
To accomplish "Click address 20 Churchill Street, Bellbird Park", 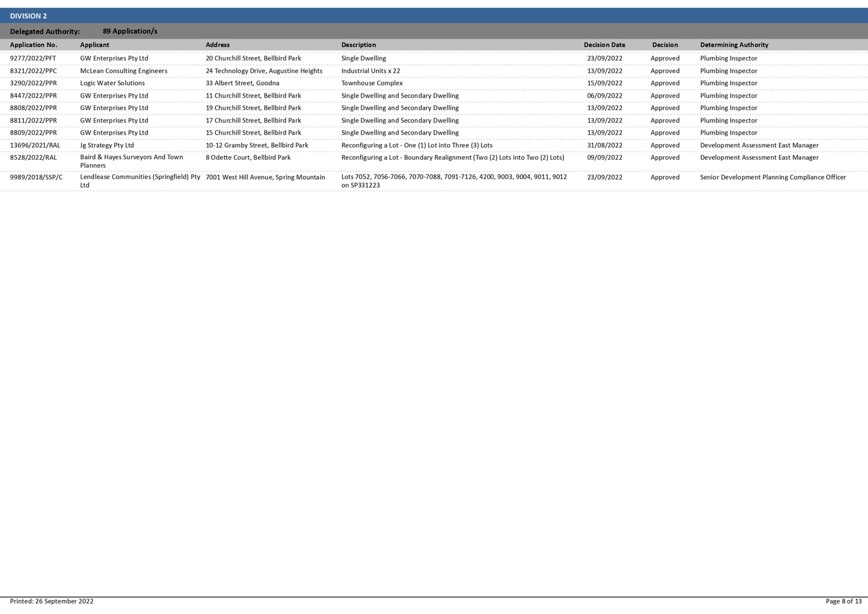I will click(x=253, y=59).
